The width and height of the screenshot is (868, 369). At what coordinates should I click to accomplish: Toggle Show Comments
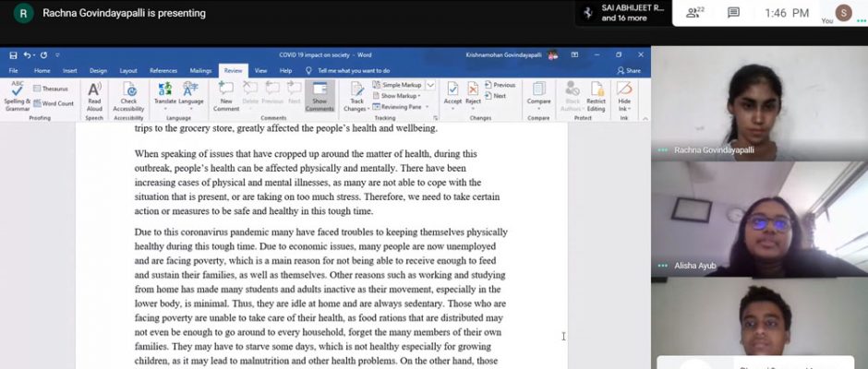(x=319, y=96)
